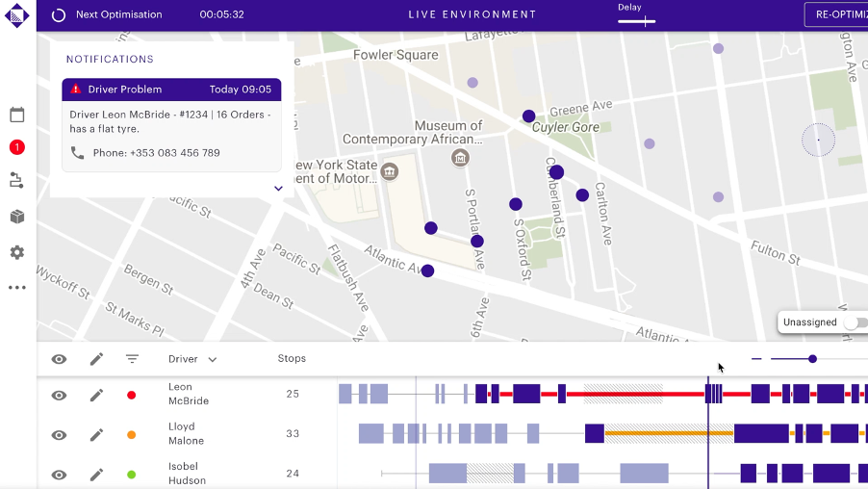The height and width of the screenshot is (489, 868).
Task: Toggle visibility of Isobel Hudson's route
Action: tap(59, 475)
